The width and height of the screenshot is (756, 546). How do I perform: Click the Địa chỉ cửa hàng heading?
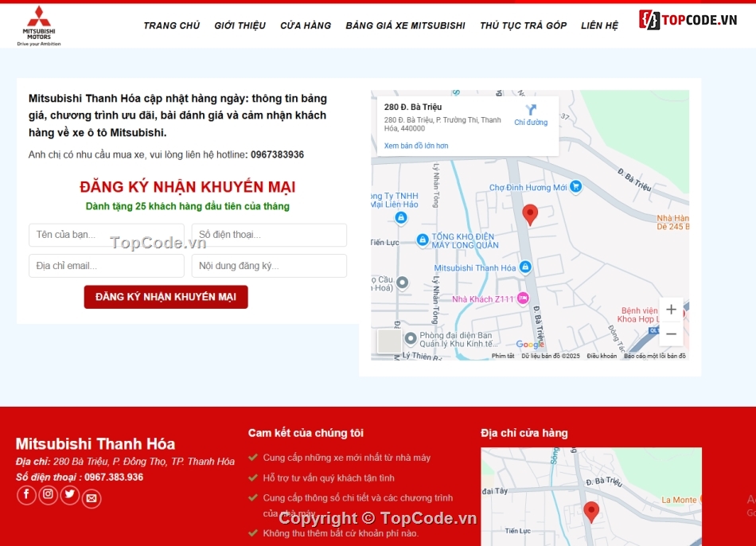pyautogui.click(x=524, y=433)
